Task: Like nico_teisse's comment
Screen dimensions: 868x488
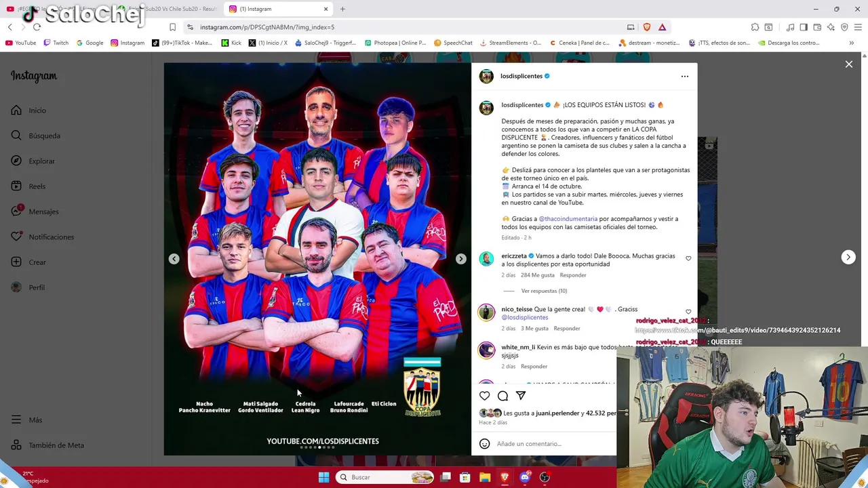Action: click(688, 312)
